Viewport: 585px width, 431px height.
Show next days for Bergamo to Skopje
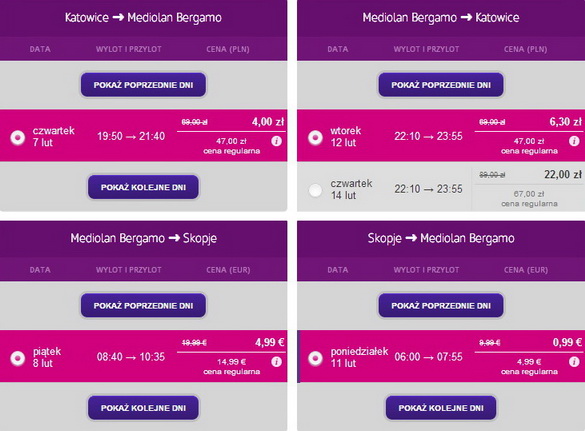(143, 408)
